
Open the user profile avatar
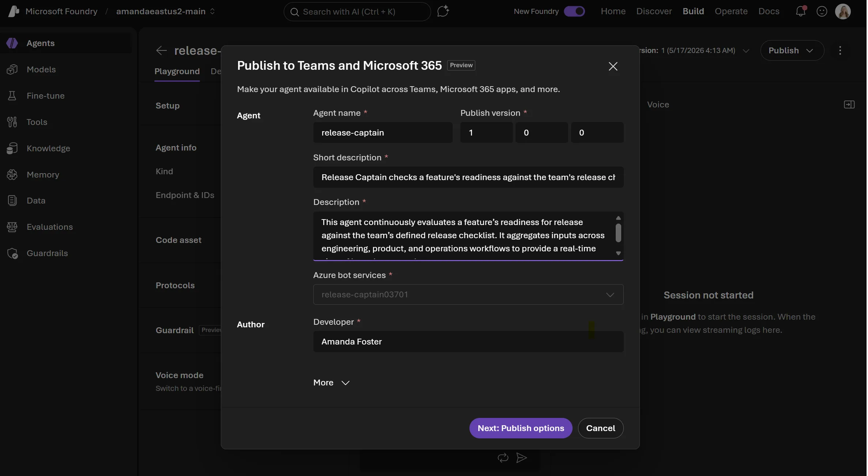[843, 11]
